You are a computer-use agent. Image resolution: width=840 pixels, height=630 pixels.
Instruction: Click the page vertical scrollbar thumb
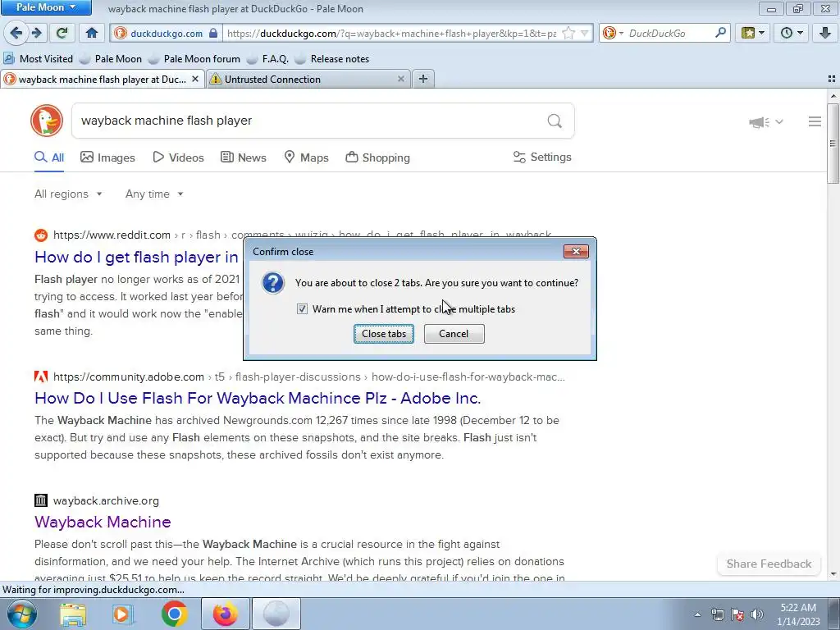[x=833, y=143]
